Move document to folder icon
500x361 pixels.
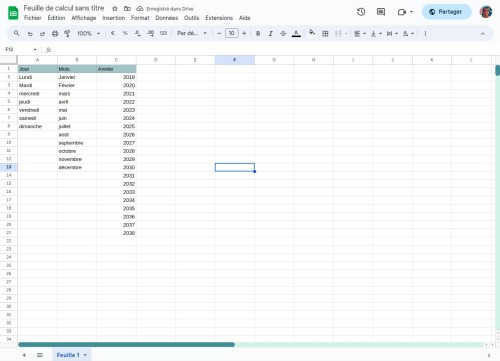pyautogui.click(x=127, y=9)
